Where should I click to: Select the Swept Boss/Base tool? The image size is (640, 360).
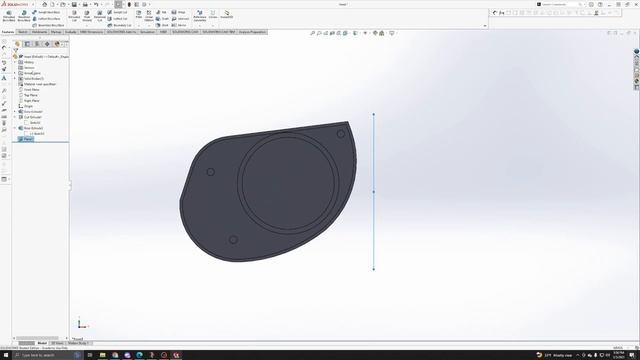tap(46, 12)
